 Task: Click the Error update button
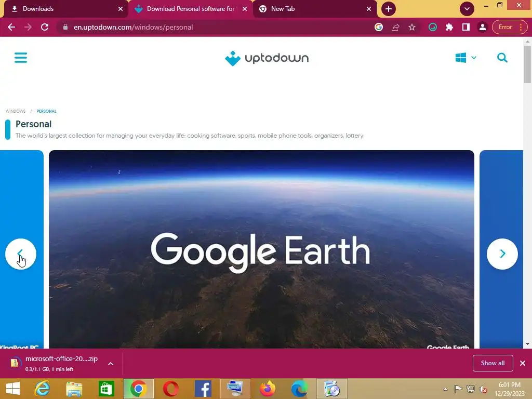tap(505, 27)
